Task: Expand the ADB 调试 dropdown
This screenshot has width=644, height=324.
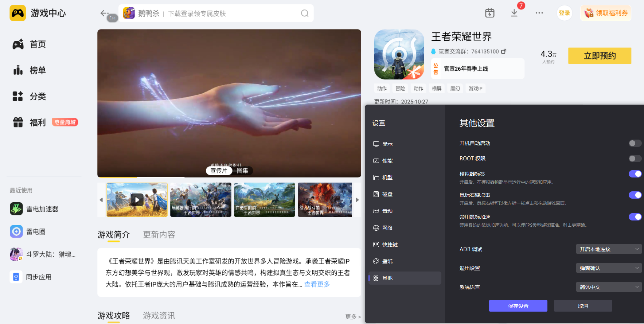Action: (608, 249)
